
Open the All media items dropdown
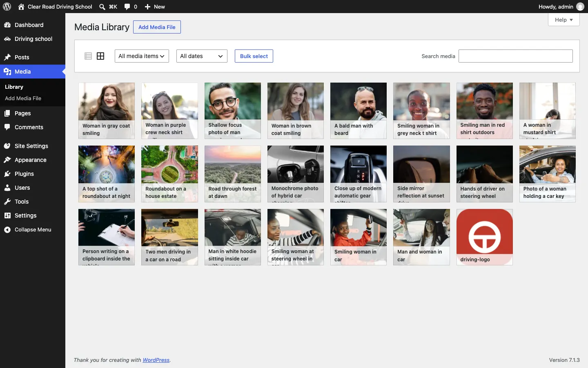pyautogui.click(x=142, y=56)
